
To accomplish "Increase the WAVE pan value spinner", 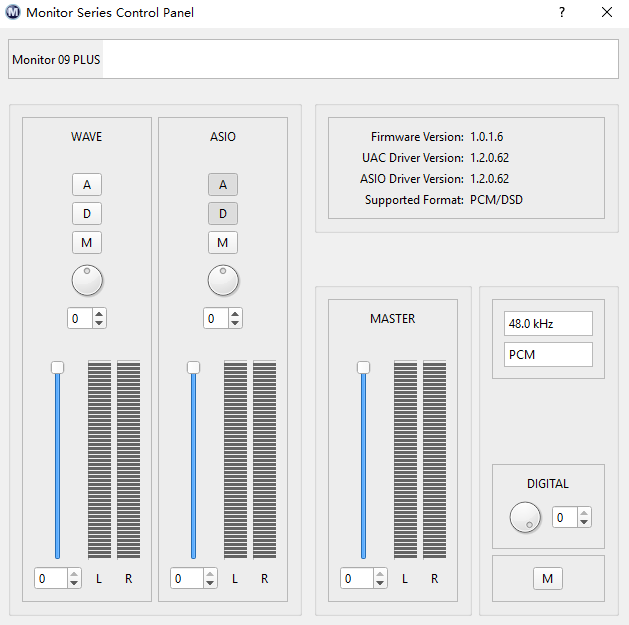I will tap(99, 314).
